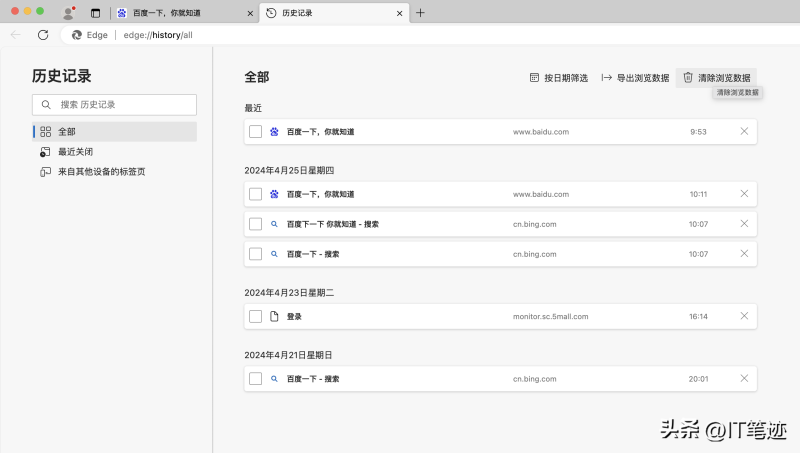Click the 16:14 timestamp
The width and height of the screenshot is (800, 453).
[698, 316]
